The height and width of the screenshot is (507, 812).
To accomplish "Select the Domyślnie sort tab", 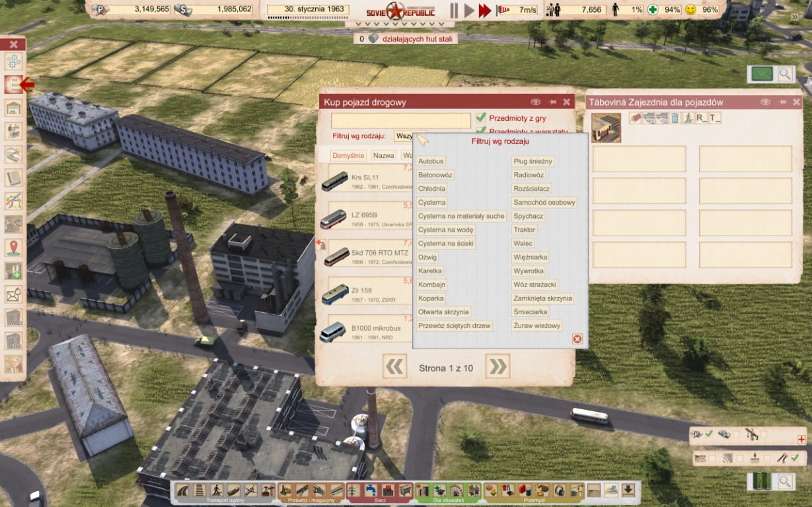I will click(349, 156).
